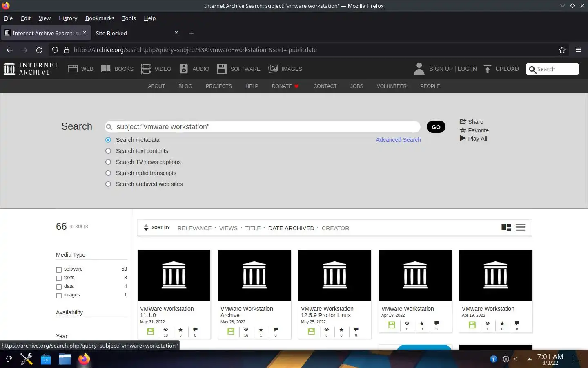
Task: Close the Site Blocked tab
Action: [176, 33]
